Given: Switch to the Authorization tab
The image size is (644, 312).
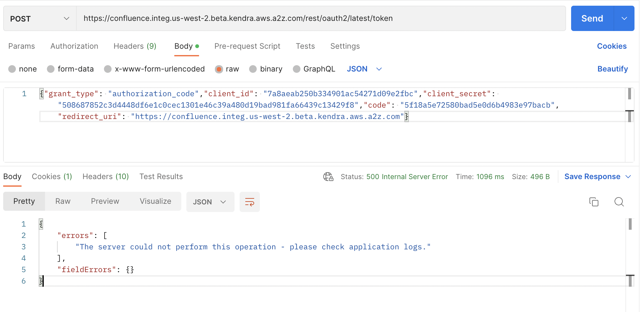Looking at the screenshot, I should point(74,46).
